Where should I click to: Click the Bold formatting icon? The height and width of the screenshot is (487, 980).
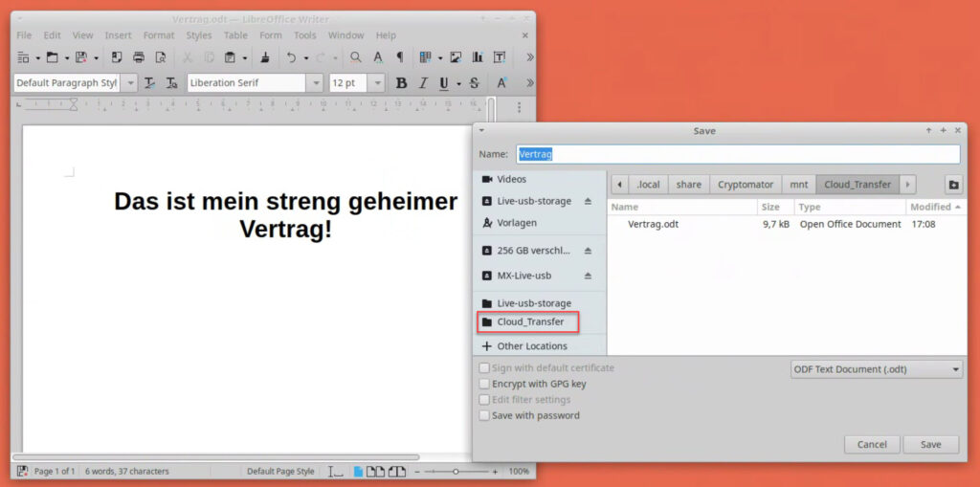pos(401,83)
